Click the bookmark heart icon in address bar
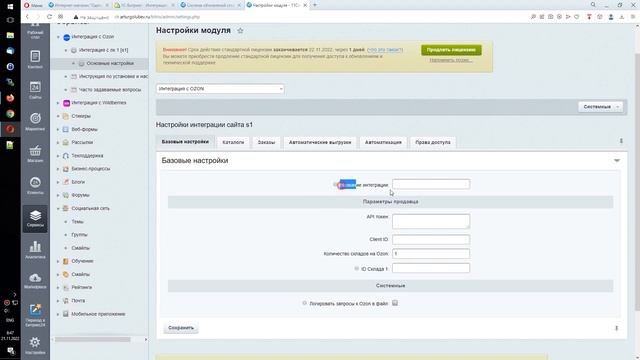Screen dimensions: 640x360 pyautogui.click(x=577, y=17)
